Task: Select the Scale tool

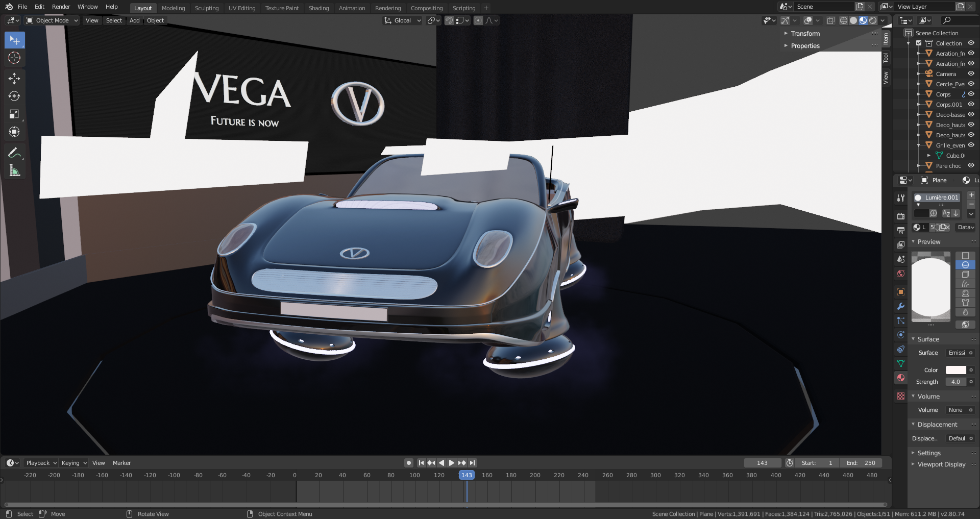Action: (14, 114)
